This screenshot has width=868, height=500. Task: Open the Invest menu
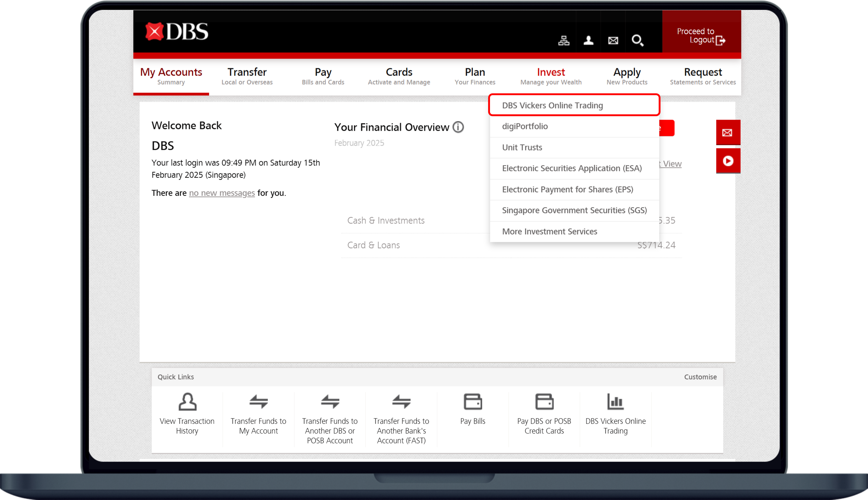click(551, 77)
